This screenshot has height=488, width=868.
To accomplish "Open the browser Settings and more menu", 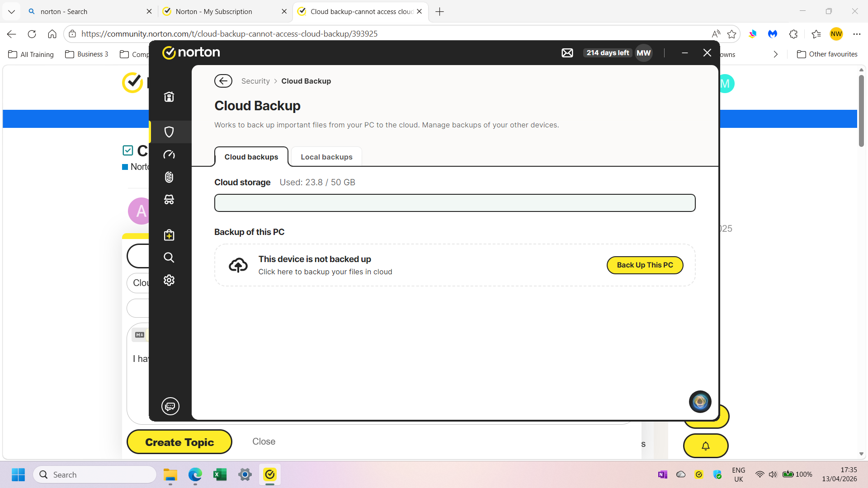I will click(857, 34).
